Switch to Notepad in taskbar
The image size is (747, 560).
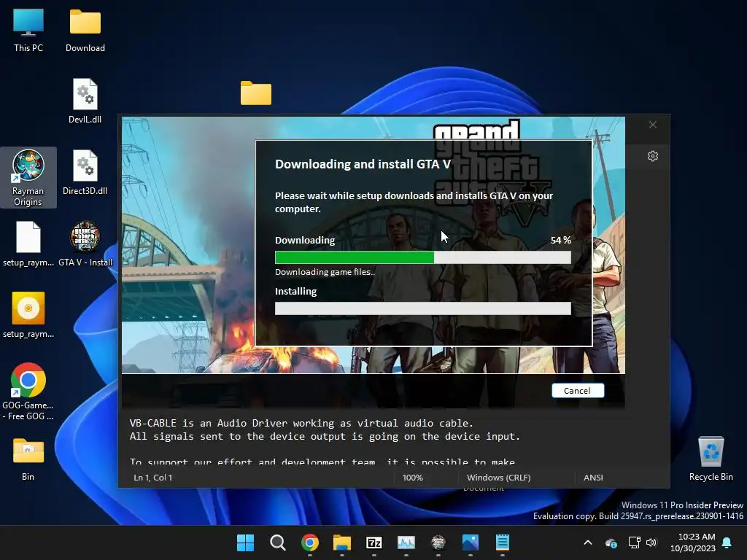click(x=503, y=542)
